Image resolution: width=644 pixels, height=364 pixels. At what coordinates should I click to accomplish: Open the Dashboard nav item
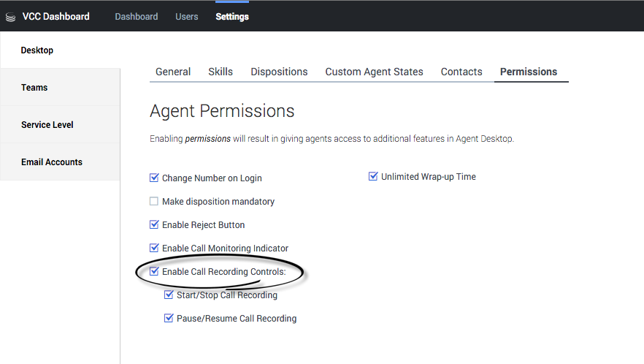[x=136, y=17]
